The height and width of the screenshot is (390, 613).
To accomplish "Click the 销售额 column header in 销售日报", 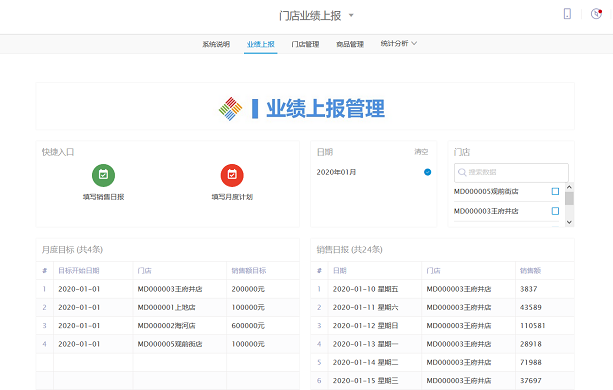I will pyautogui.click(x=530, y=270).
